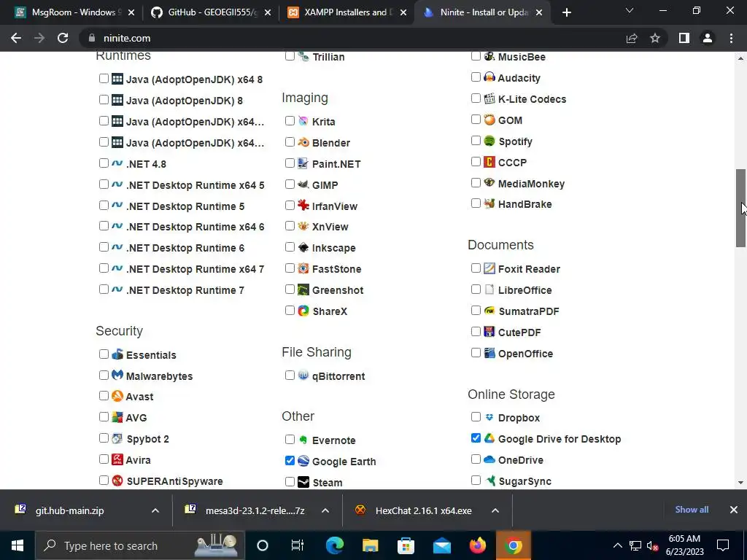Show hidden system tray icons
747x560 pixels.
tap(617, 545)
